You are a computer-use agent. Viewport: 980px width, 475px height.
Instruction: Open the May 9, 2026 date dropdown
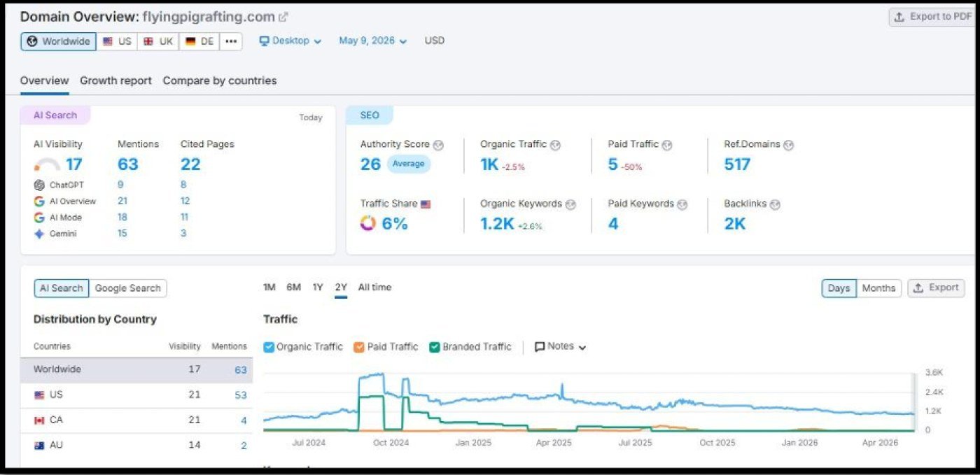[372, 41]
